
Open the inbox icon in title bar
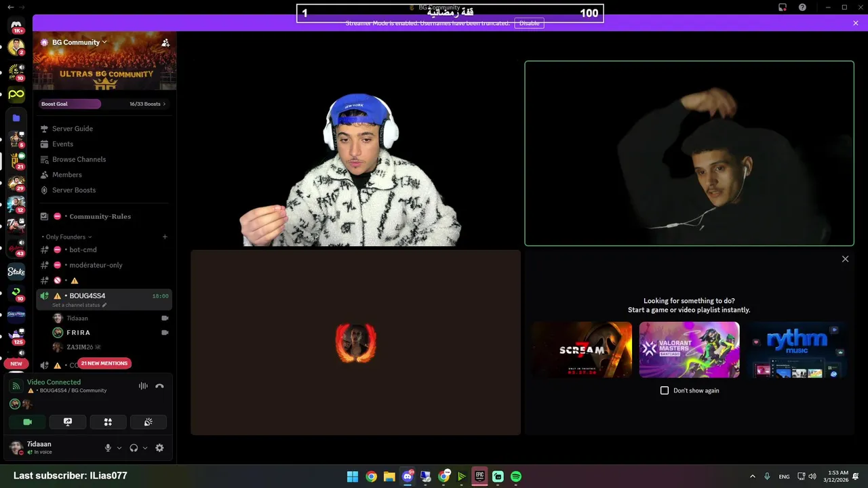click(x=783, y=7)
